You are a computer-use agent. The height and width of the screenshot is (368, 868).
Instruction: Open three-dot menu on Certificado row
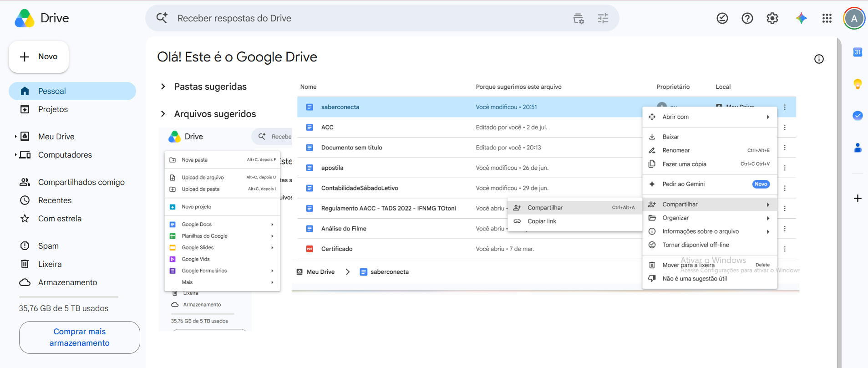point(785,249)
